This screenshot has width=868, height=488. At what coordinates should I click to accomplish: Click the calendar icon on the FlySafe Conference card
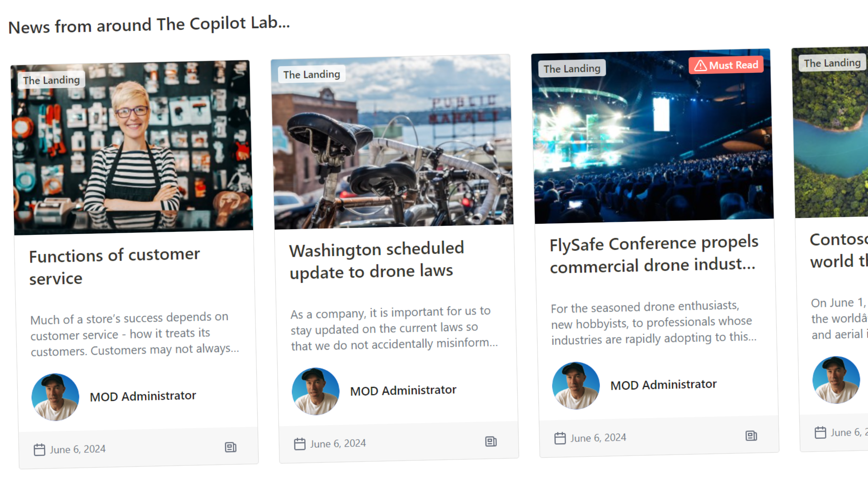[x=560, y=437]
